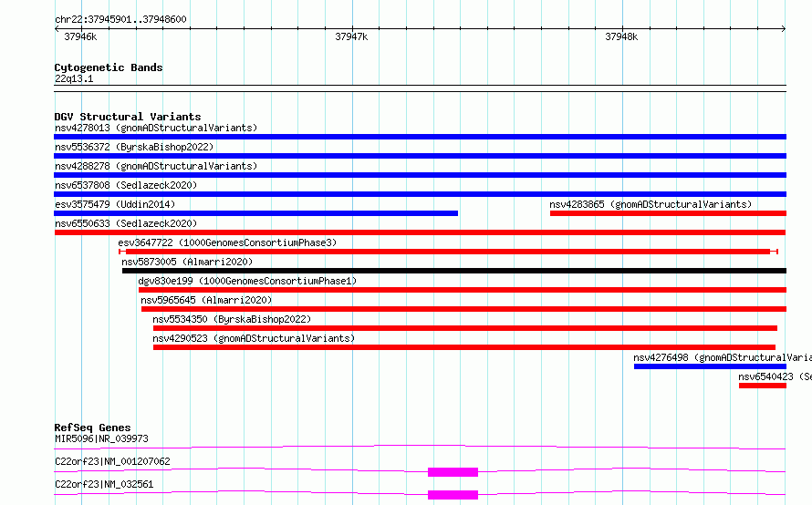Viewport: 812px width, 505px height.
Task: Click the nsv4276498 variant label
Action: click(723, 357)
